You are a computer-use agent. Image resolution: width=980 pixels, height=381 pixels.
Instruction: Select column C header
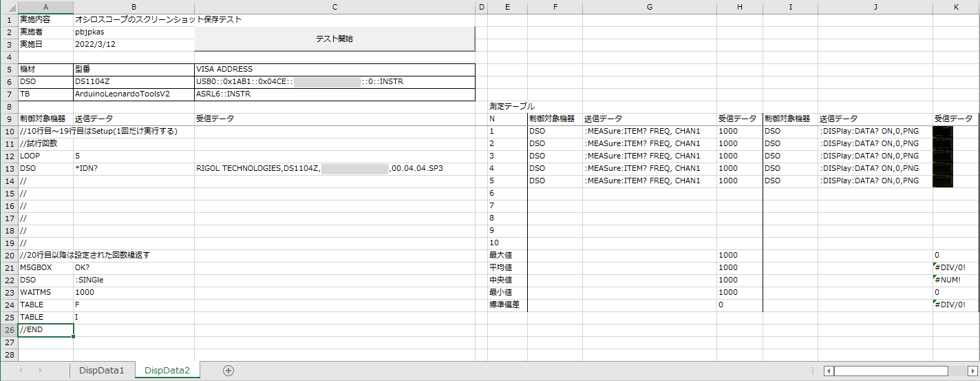(x=334, y=7)
